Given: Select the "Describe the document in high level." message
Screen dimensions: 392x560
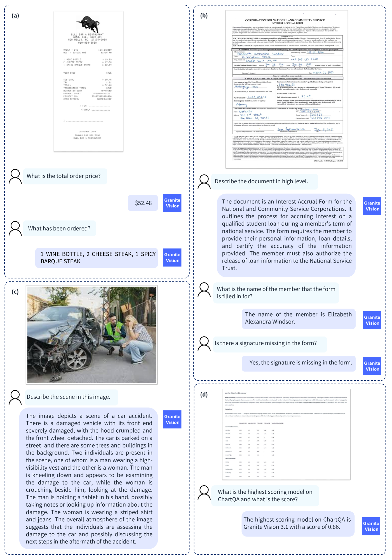Looking at the screenshot, I should (264, 182).
